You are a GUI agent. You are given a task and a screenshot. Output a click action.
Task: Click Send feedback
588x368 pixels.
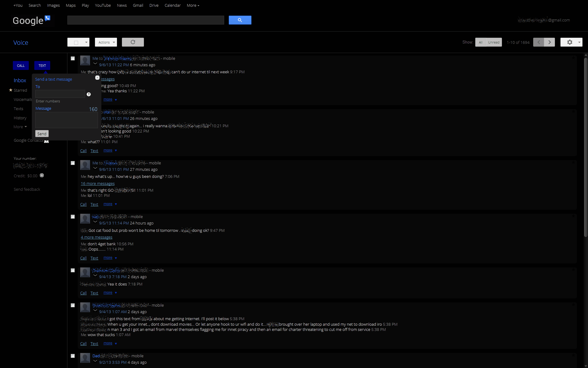[27, 189]
